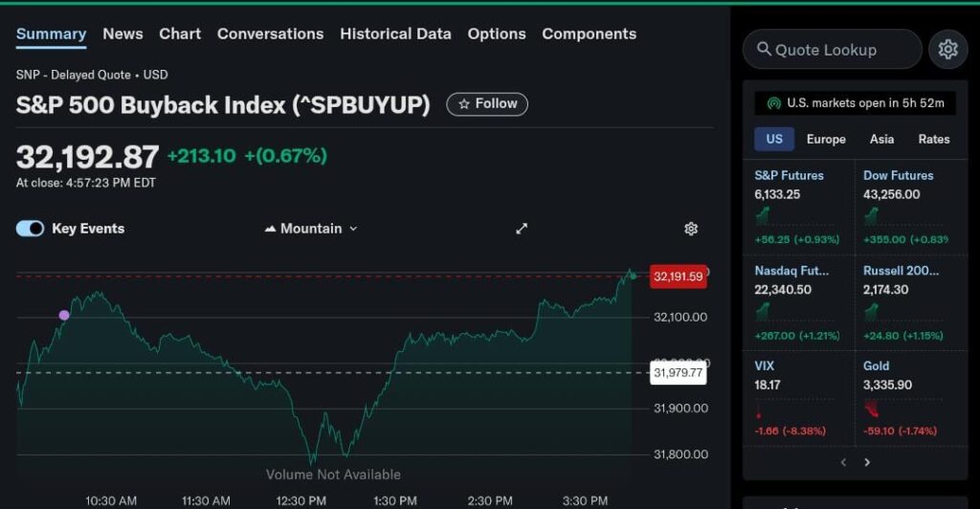980x509 pixels.
Task: Open the Dow Futures quote link
Action: 898,175
